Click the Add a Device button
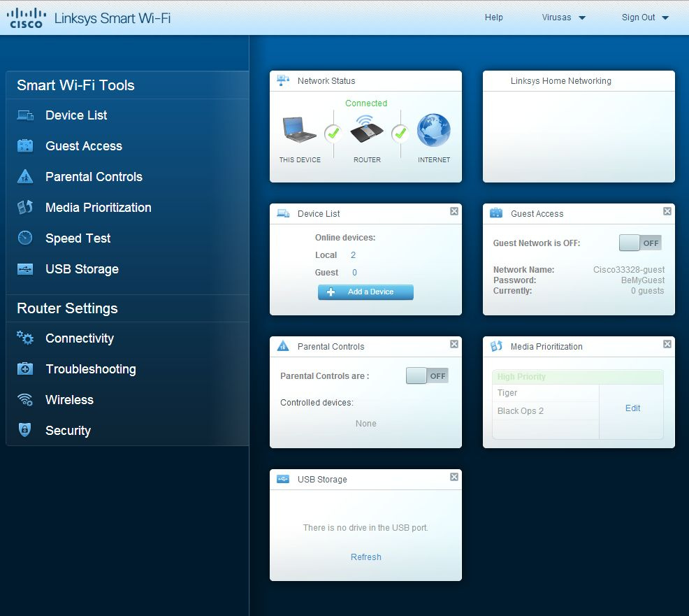689x616 pixels. 365,292
